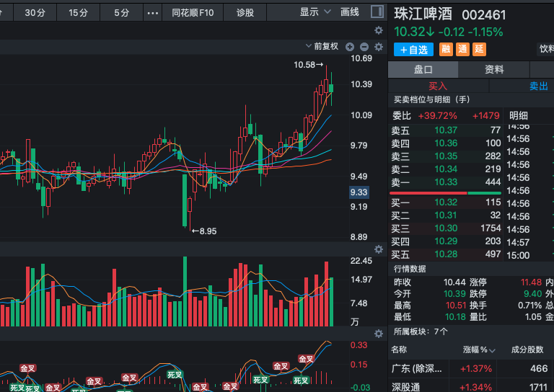Select the 卖五 10.37 order row
This screenshot has height=392, width=554.
(446, 130)
